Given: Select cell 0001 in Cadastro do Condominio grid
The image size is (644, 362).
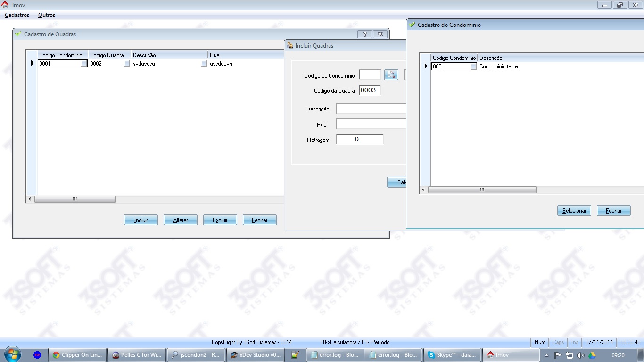Looking at the screenshot, I should tap(454, 66).
